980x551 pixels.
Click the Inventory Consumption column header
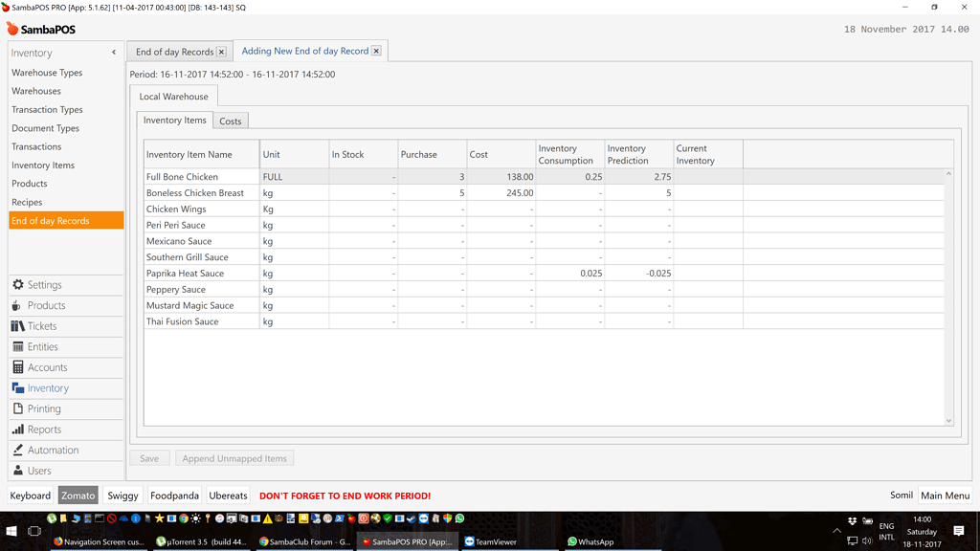tap(570, 154)
